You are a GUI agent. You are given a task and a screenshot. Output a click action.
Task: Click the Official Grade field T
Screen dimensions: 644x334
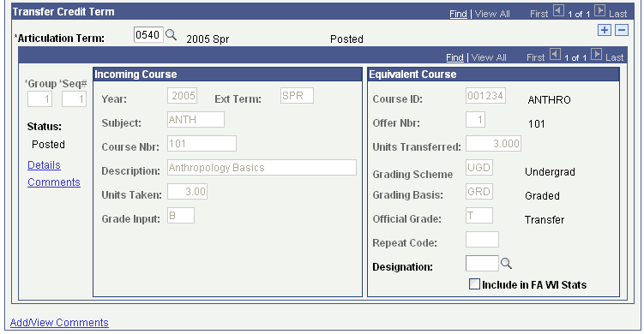pos(479,216)
